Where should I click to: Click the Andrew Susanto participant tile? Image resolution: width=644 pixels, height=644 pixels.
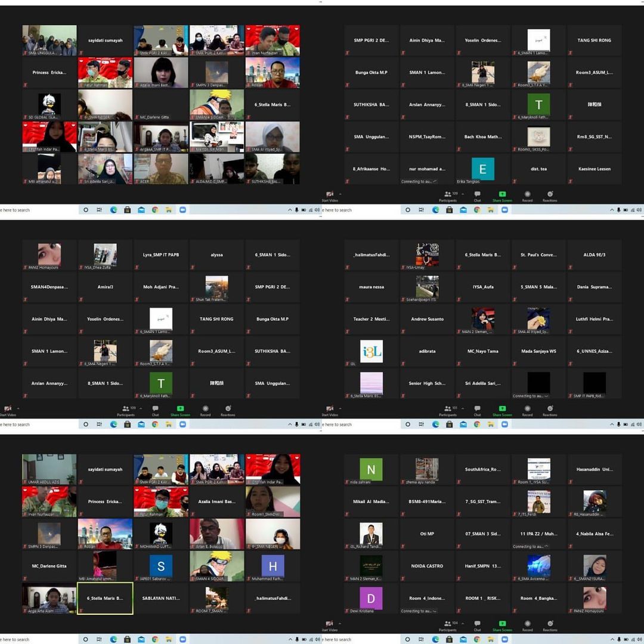pyautogui.click(x=427, y=319)
